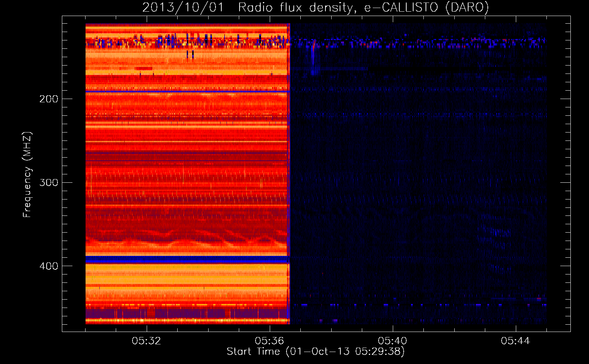Click the 300 frequency tick label
589x364 pixels.
(49, 182)
